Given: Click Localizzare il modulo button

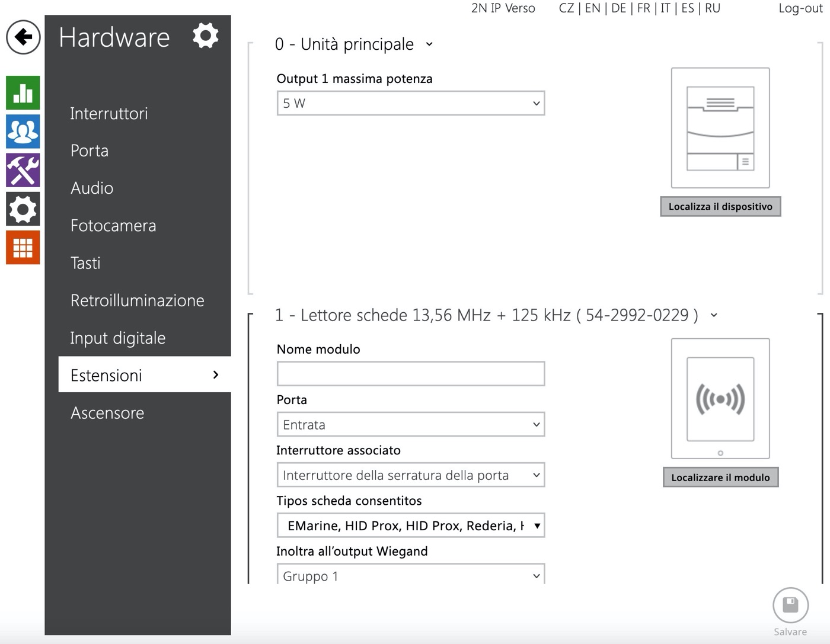Looking at the screenshot, I should [720, 477].
